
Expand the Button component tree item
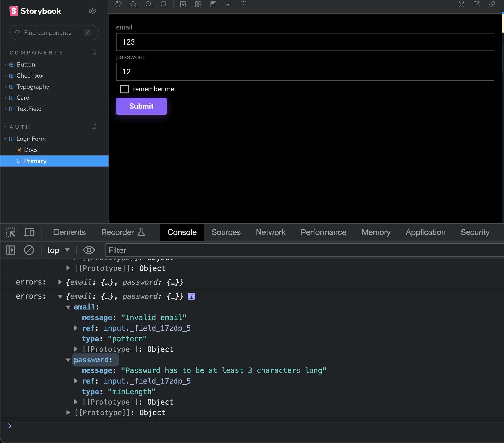[5, 64]
